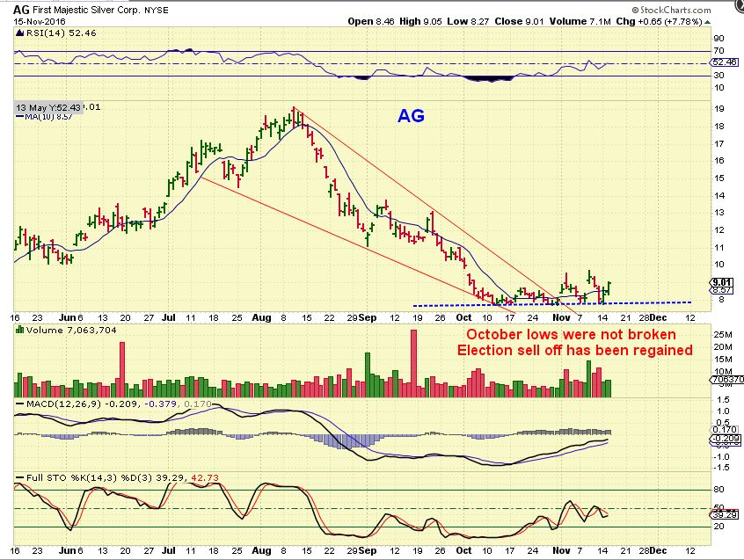The width and height of the screenshot is (744, 560).
Task: Click the Low 8.27 value
Action: coord(467,21)
